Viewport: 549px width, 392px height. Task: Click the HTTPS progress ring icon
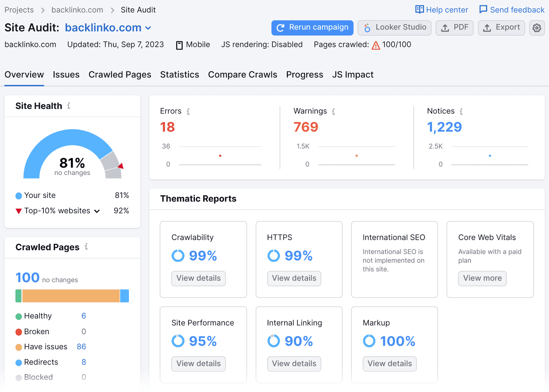pyautogui.click(x=273, y=256)
